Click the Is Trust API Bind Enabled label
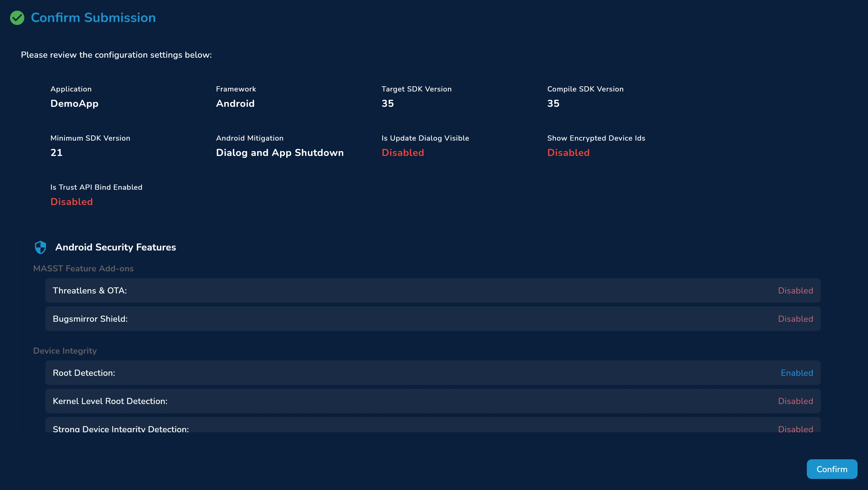Viewport: 868px width, 490px height. [96, 187]
